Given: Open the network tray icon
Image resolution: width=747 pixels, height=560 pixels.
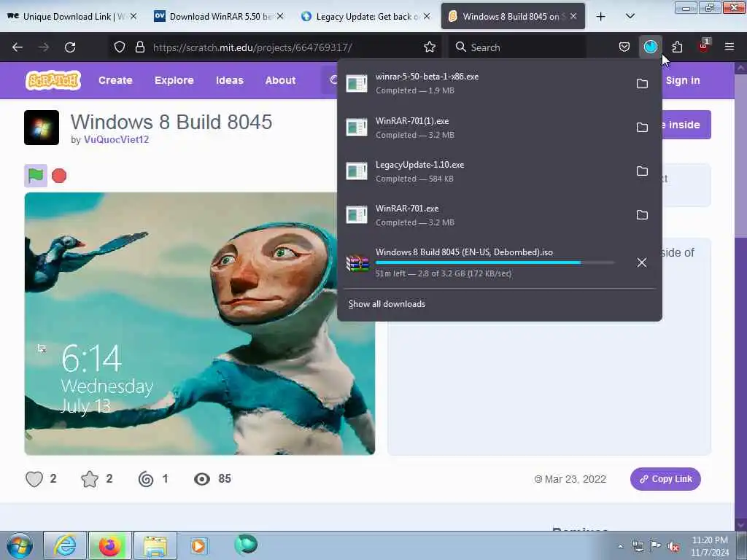Looking at the screenshot, I should point(638,546).
